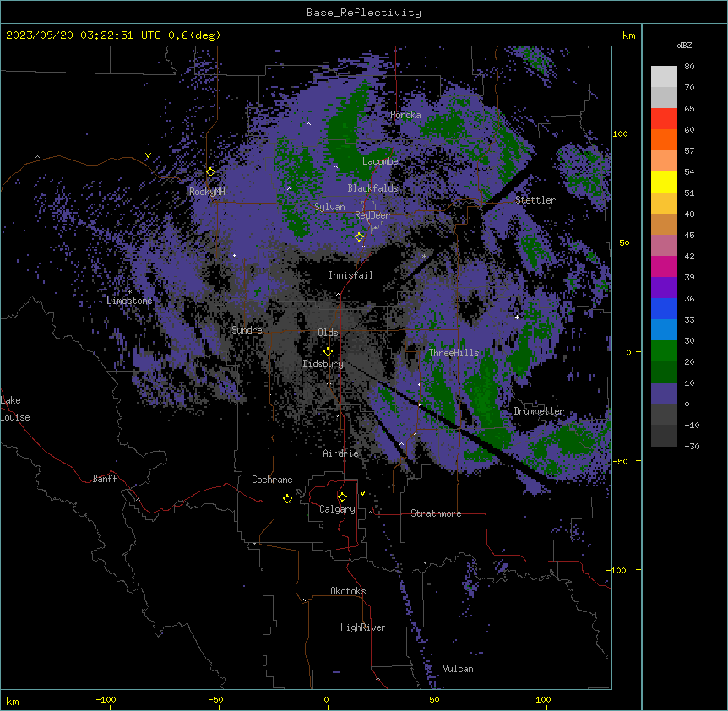Click the -30 value in the dBZ legend
728x711 pixels.
(692, 446)
